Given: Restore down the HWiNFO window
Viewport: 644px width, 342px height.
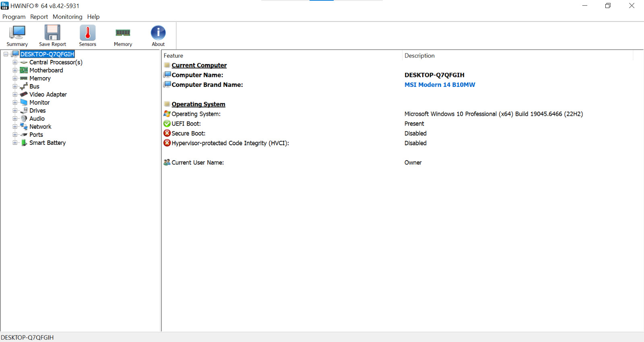Looking at the screenshot, I should (x=608, y=6).
